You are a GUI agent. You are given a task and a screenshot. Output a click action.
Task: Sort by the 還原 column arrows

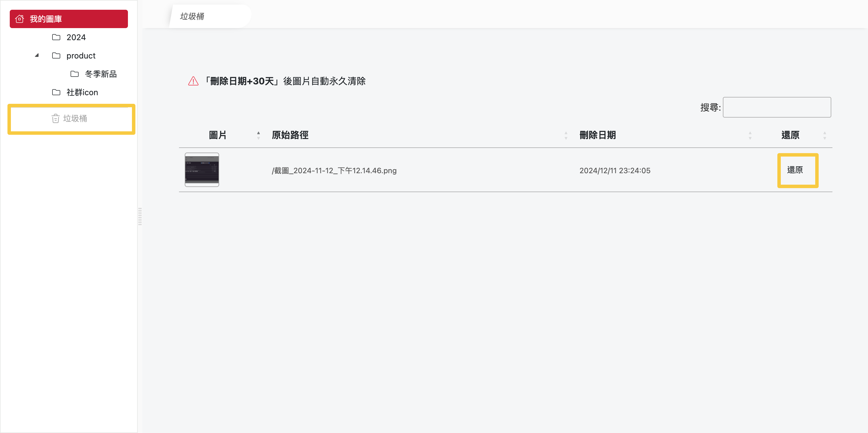point(825,135)
